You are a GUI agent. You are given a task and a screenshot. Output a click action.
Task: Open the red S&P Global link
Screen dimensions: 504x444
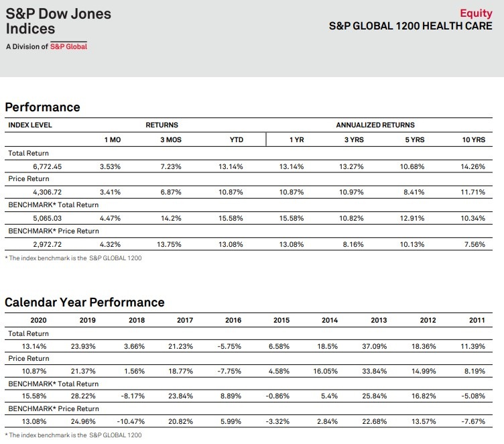(x=68, y=46)
